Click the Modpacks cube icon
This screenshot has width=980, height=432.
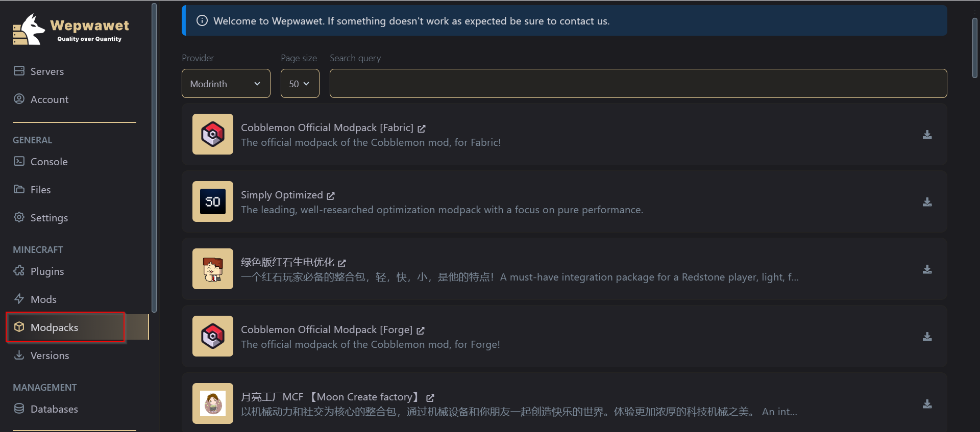[x=19, y=327]
